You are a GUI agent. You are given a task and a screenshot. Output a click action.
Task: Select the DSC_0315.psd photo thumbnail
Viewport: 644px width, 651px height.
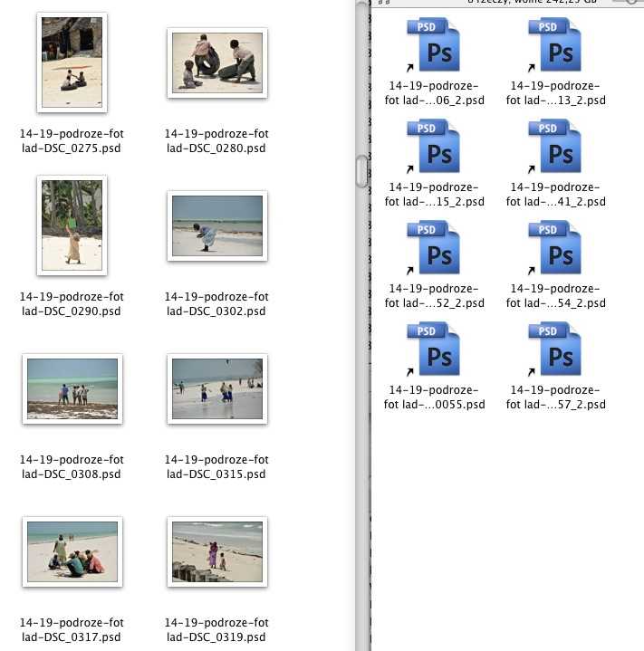[217, 388]
